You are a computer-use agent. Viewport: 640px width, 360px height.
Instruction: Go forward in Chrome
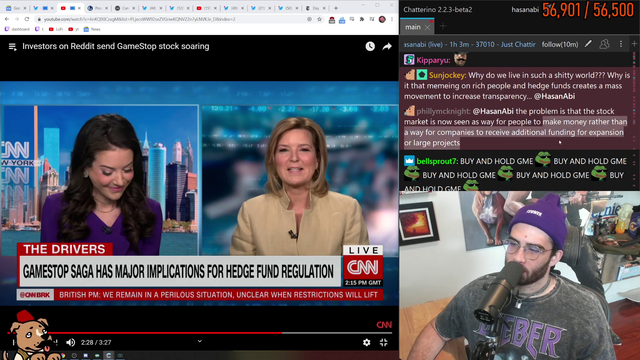click(x=17, y=19)
